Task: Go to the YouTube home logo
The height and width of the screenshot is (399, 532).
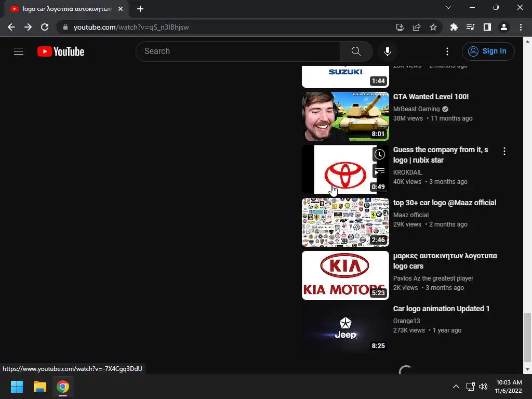Action: 61,51
